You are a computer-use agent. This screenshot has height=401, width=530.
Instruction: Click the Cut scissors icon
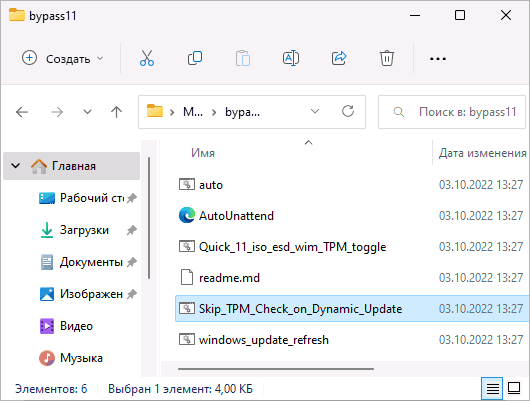coord(147,58)
